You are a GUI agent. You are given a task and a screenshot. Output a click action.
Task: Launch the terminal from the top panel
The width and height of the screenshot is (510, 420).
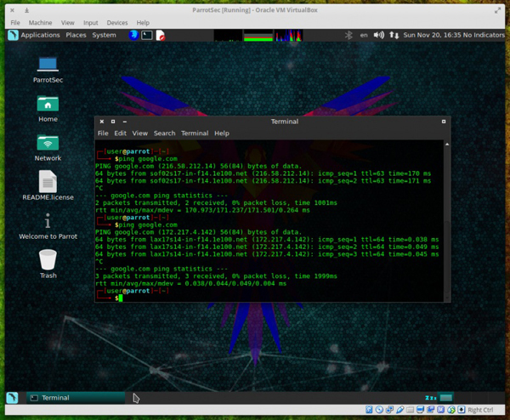click(147, 36)
